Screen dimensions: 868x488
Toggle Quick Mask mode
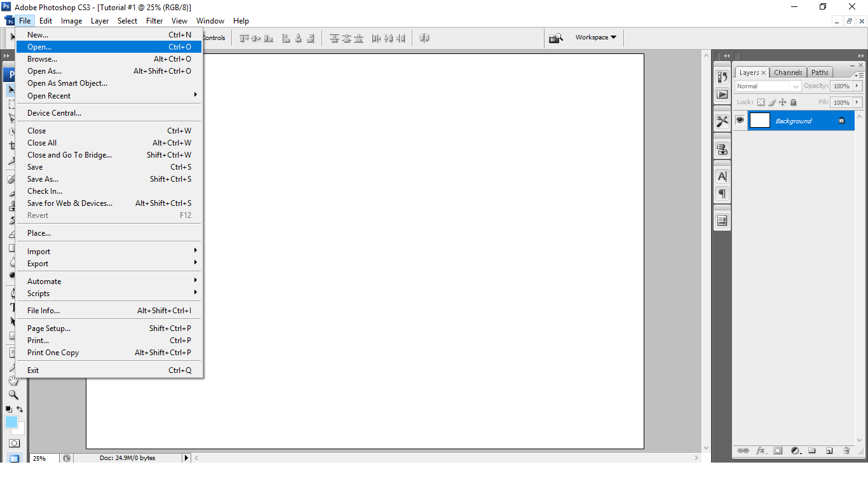14,443
